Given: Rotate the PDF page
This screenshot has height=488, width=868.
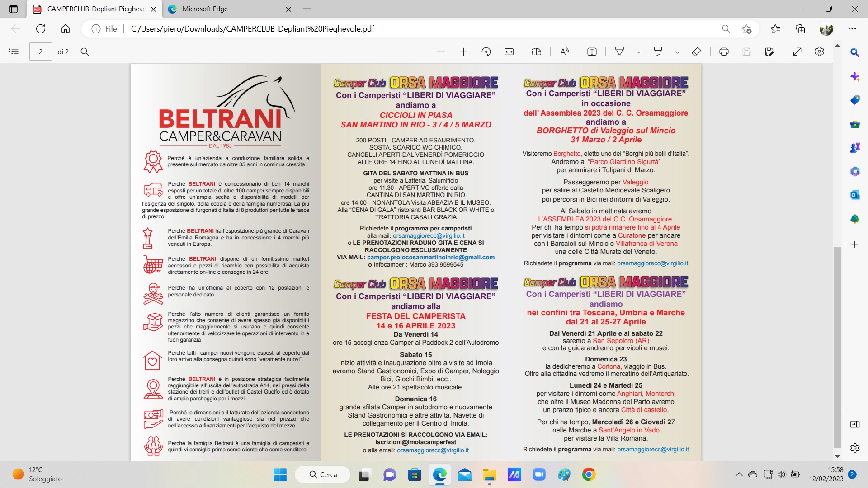Looking at the screenshot, I should (x=486, y=52).
